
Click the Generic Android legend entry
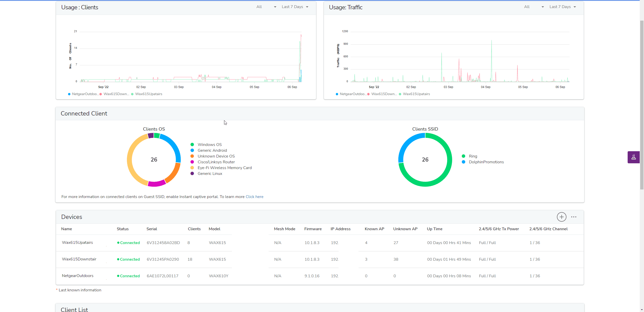coord(212,150)
